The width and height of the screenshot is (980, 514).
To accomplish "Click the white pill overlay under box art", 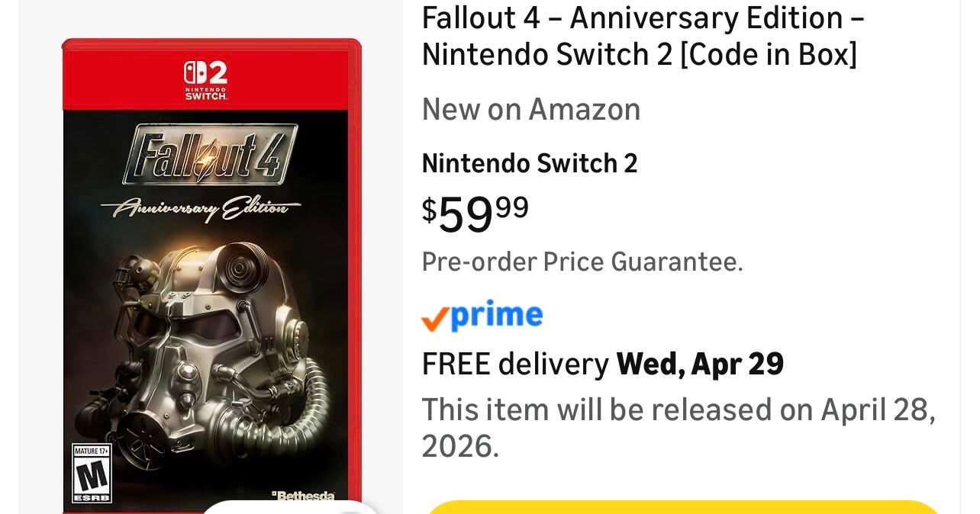I will pyautogui.click(x=290, y=506).
